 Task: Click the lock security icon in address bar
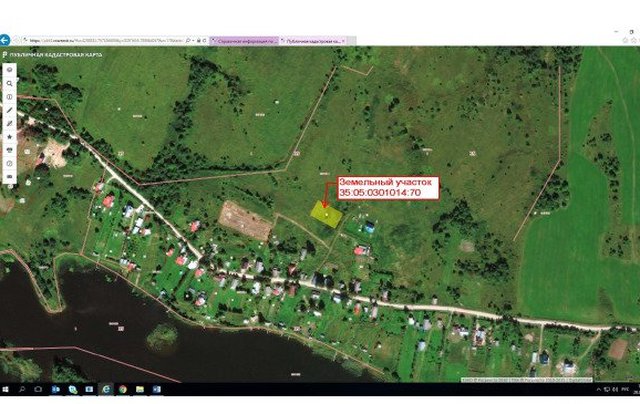[199, 41]
